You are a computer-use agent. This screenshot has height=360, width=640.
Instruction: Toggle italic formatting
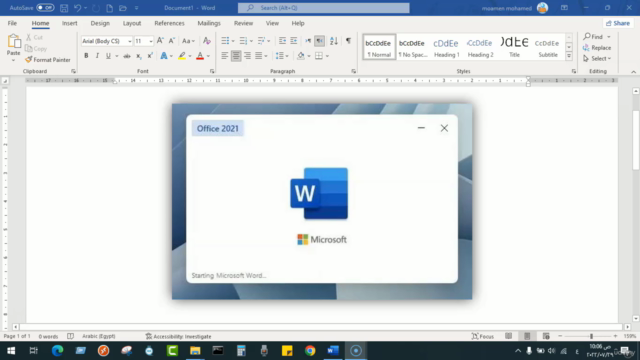pyautogui.click(x=97, y=56)
